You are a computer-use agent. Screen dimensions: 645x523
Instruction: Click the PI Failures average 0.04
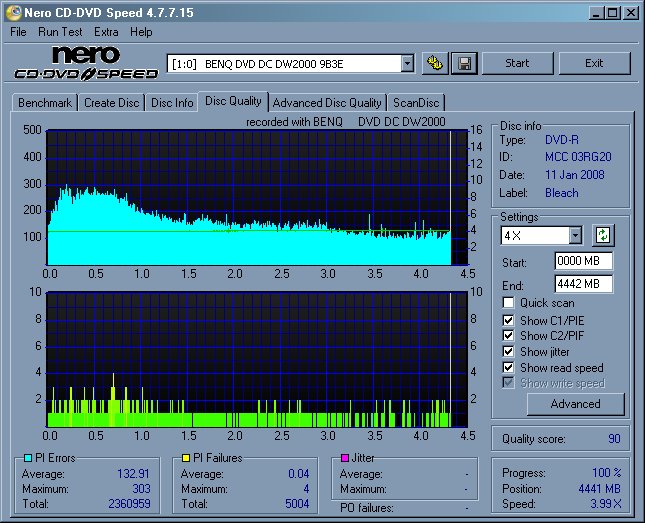[299, 474]
